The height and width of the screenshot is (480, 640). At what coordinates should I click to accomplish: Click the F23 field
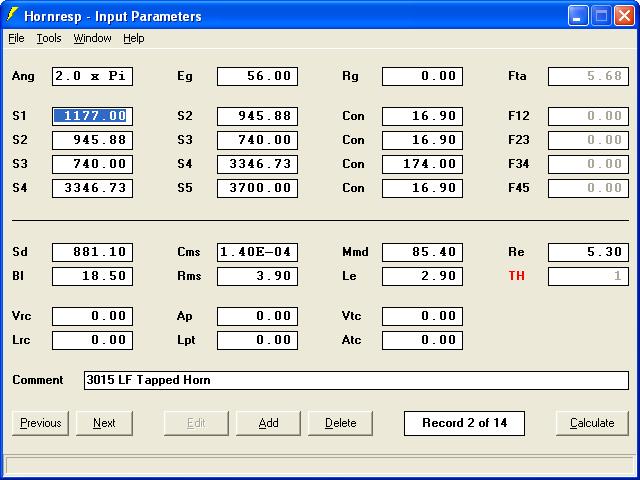coord(588,140)
